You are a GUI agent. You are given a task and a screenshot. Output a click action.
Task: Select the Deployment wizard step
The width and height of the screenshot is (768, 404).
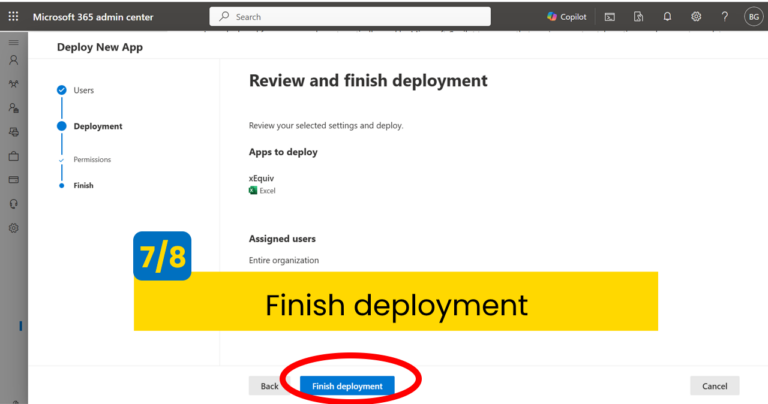[x=97, y=126]
